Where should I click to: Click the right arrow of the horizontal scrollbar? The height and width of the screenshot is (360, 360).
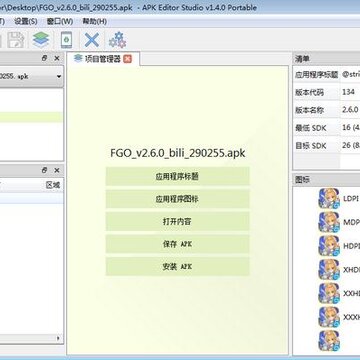pyautogui.click(x=59, y=338)
